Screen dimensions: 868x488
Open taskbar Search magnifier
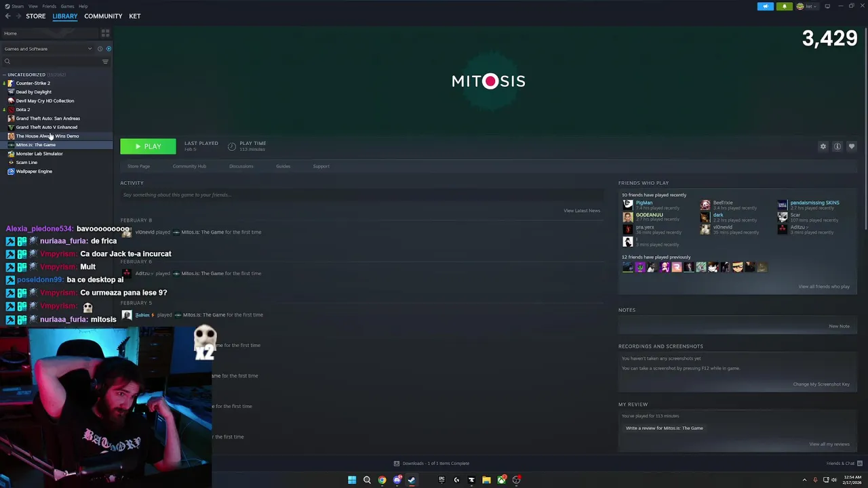point(367,480)
